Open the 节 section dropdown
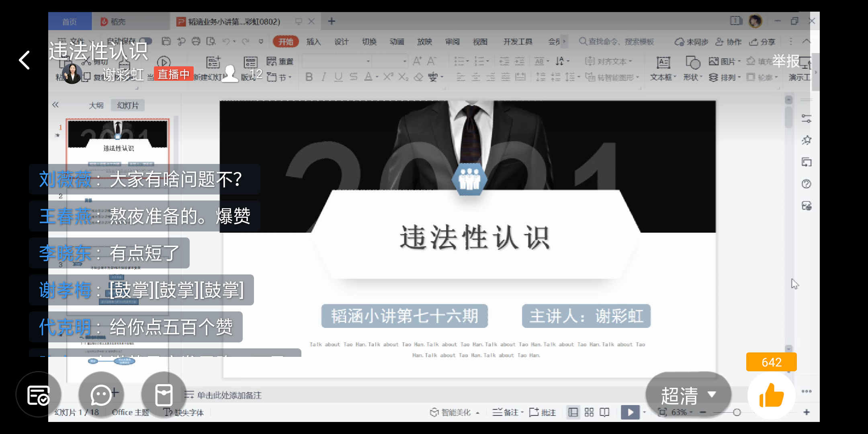 (279, 77)
